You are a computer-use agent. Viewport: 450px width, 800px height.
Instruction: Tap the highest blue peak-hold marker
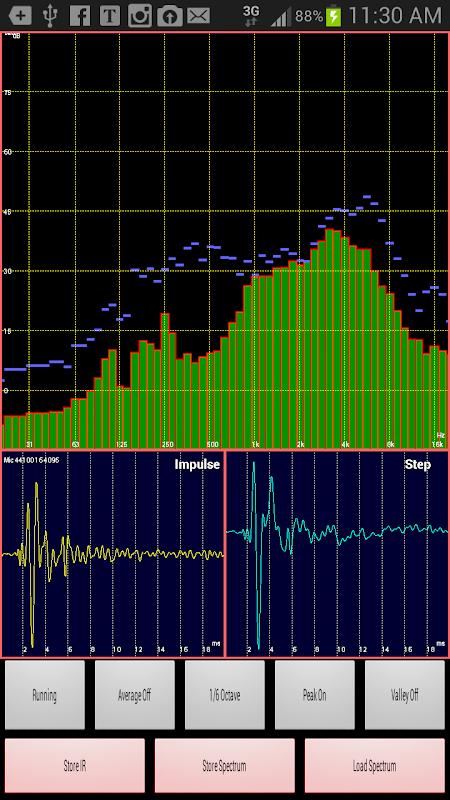(366, 196)
